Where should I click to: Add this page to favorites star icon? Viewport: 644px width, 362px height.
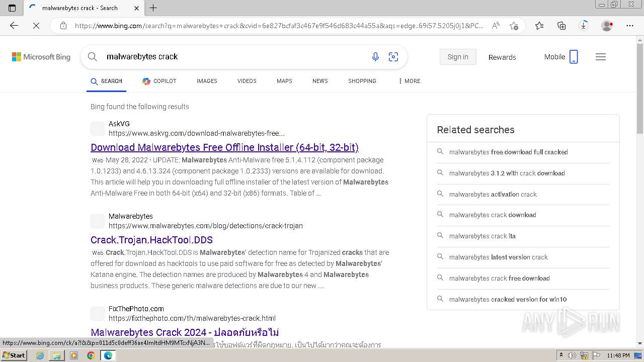pyautogui.click(x=514, y=26)
